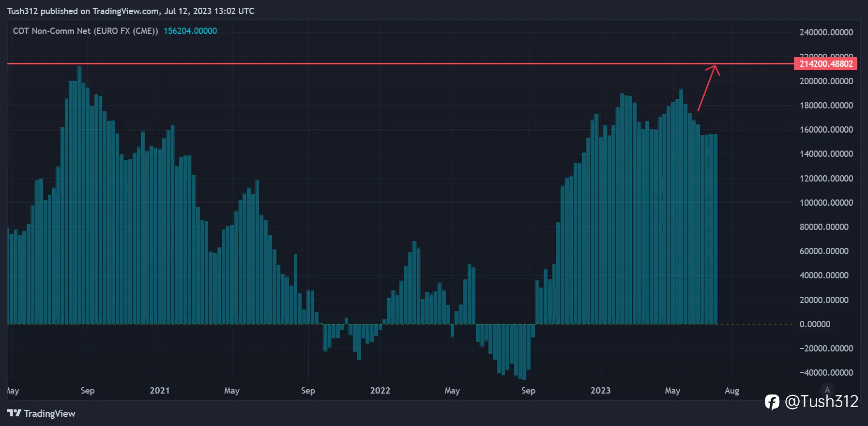This screenshot has height=426, width=868.
Task: Click the 20000.00000 price axis label
Action: (824, 300)
